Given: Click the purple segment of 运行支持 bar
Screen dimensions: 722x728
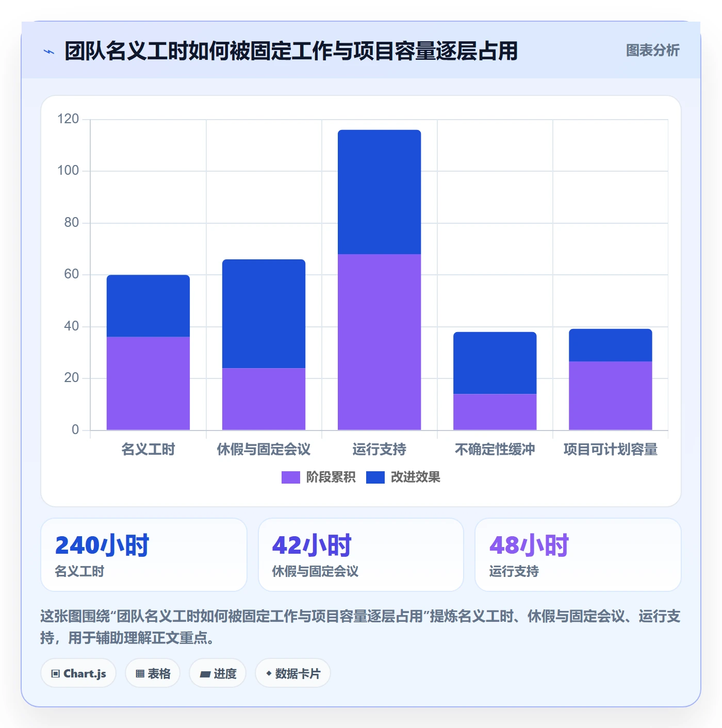Looking at the screenshot, I should [379, 342].
